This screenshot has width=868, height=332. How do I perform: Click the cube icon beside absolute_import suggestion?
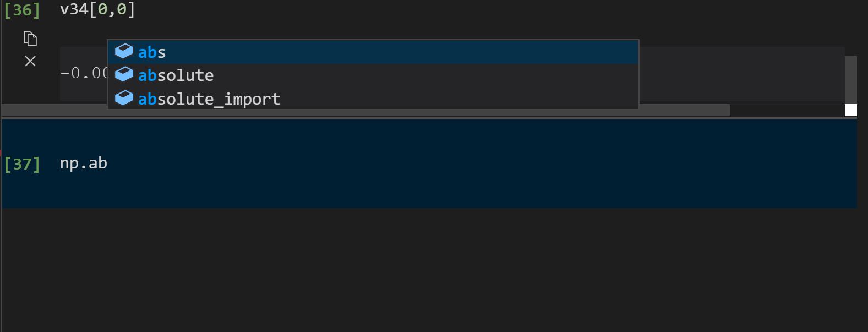tap(124, 99)
